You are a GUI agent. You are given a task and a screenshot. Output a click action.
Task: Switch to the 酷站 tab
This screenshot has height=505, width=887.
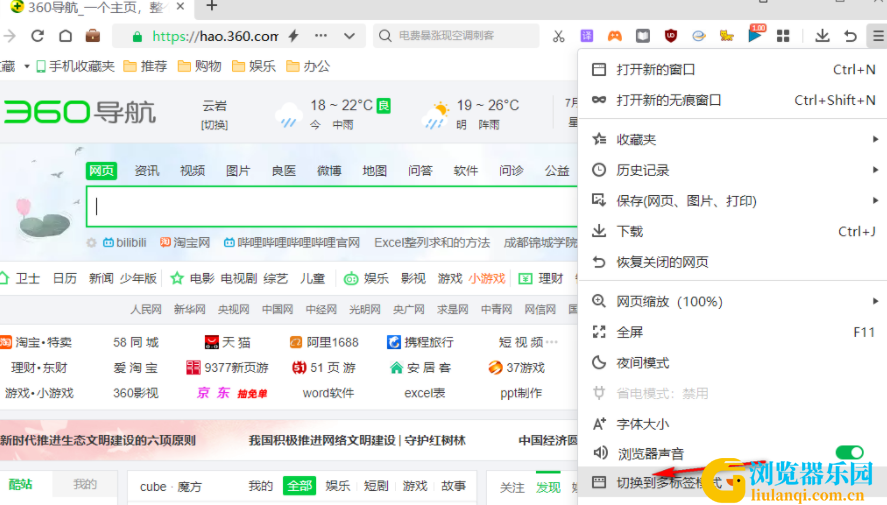[21, 484]
